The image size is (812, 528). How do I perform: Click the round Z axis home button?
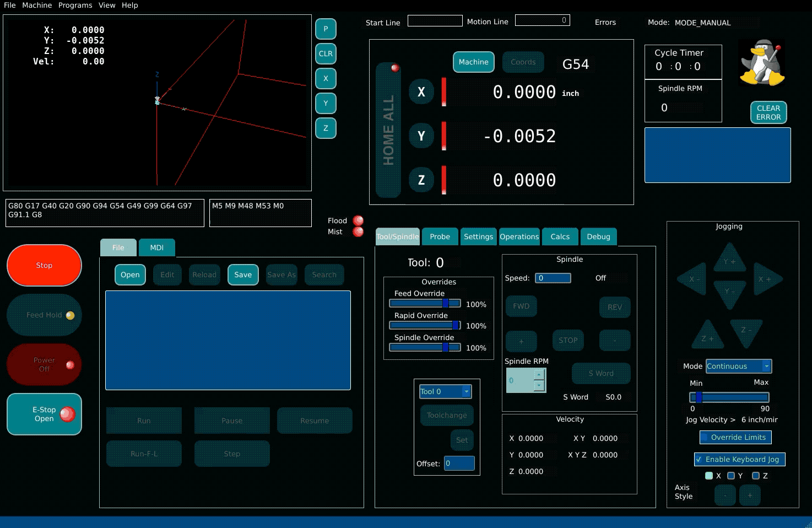421,180
